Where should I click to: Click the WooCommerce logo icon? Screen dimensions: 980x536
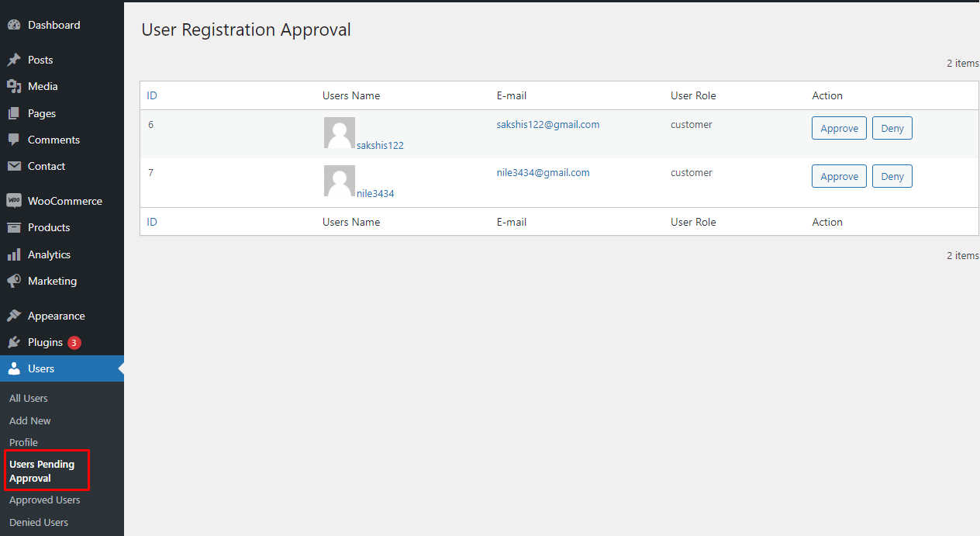(14, 201)
